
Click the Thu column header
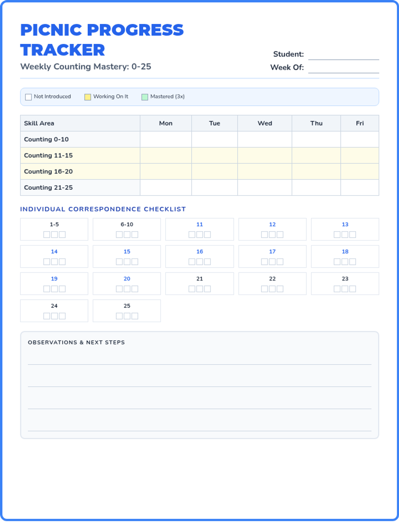coord(316,123)
